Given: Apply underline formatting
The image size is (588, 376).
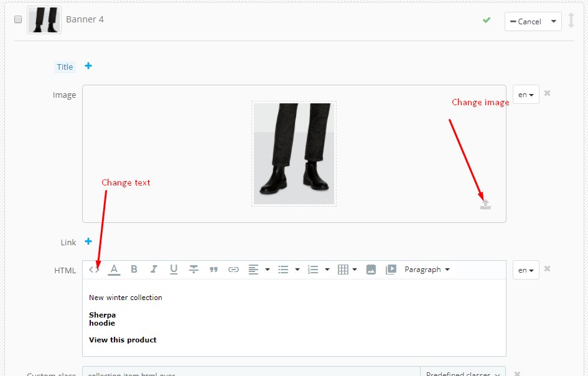Looking at the screenshot, I should 174,270.
